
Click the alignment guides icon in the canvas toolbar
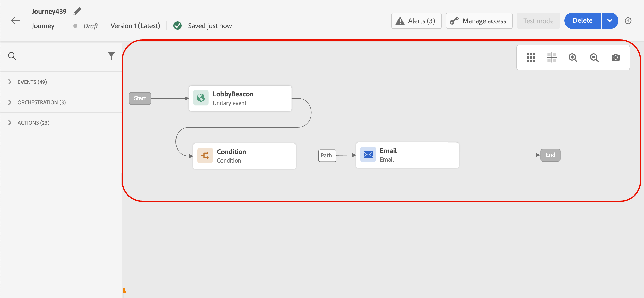(x=552, y=58)
